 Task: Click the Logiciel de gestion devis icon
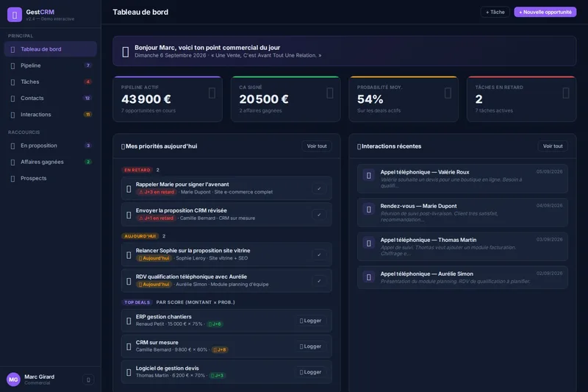[129, 372]
